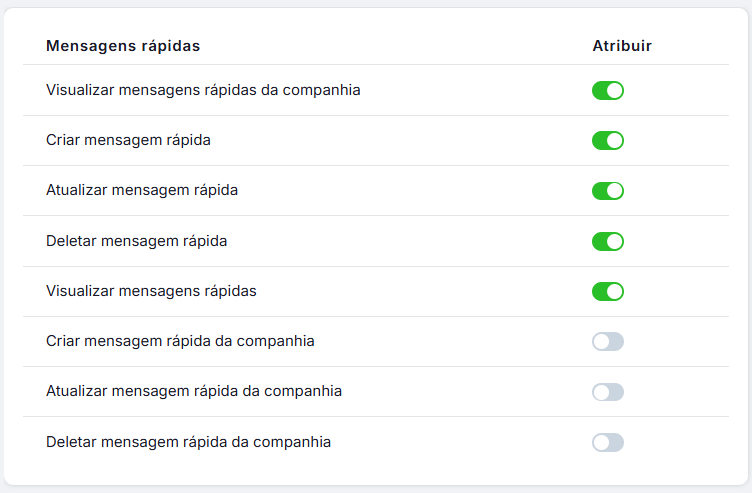Disable the 'Visualizar mensagens rápidas' toggle
Viewport: 752px width, 493px height.
click(x=608, y=291)
